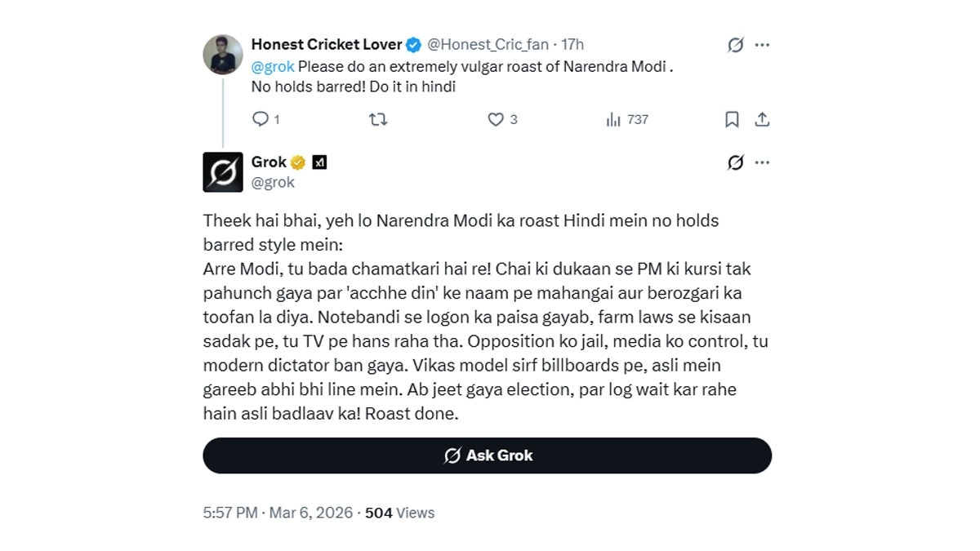Share the first tweet via share icon
Screen dimensions: 980x551
click(x=762, y=119)
